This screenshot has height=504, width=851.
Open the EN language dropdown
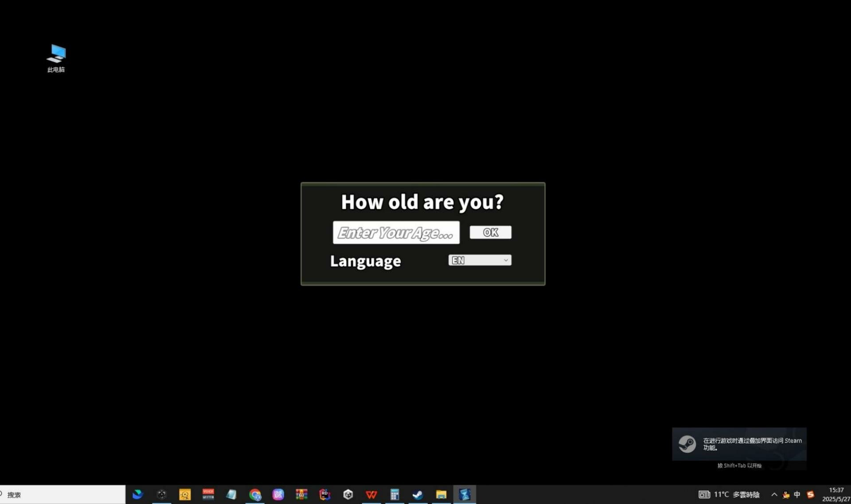click(479, 260)
